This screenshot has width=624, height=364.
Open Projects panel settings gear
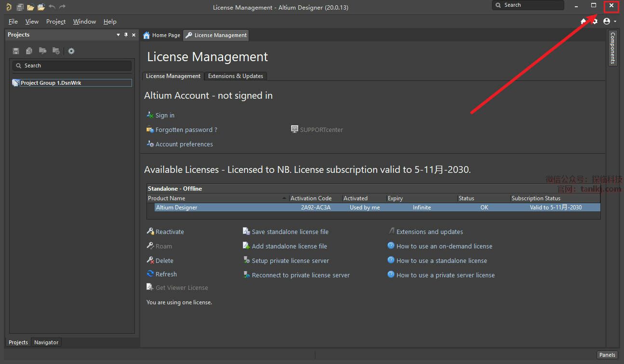tap(71, 51)
